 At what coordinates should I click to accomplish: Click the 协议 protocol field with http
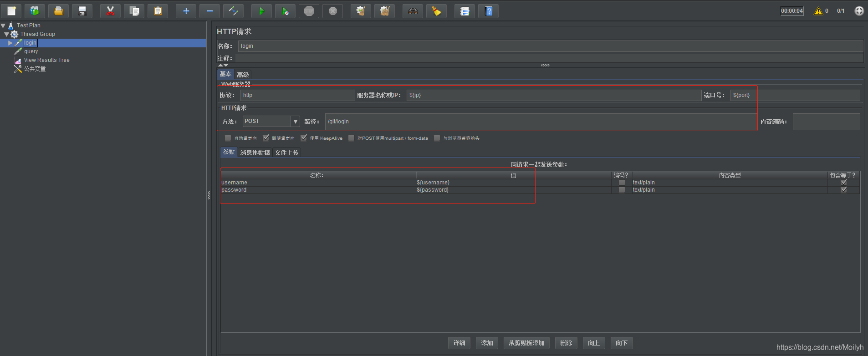297,95
